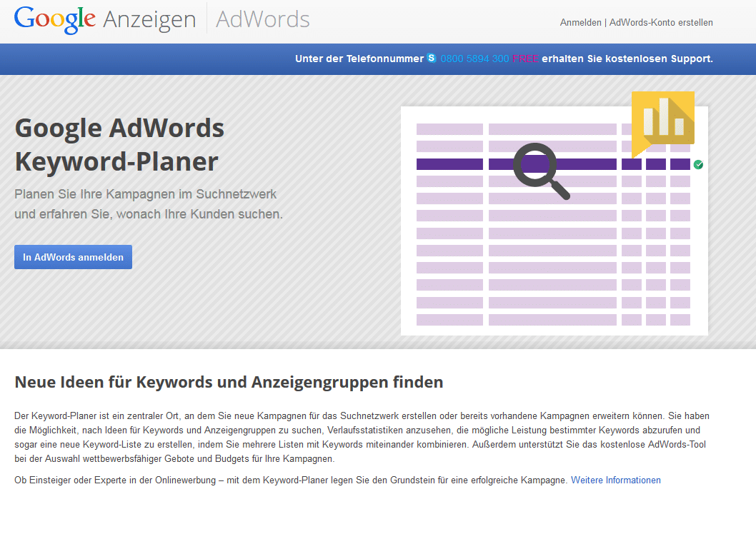The height and width of the screenshot is (549, 756).
Task: Click the yellow bar chart icon
Action: click(x=663, y=124)
